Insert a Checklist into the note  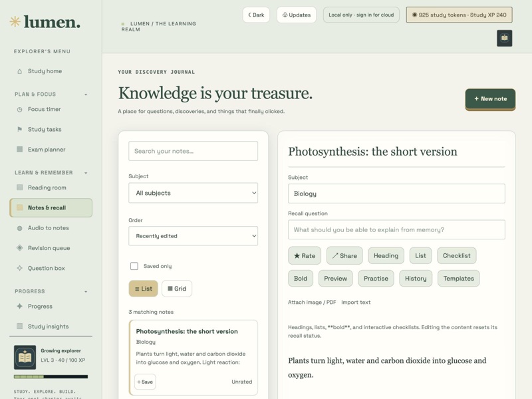[457, 255]
